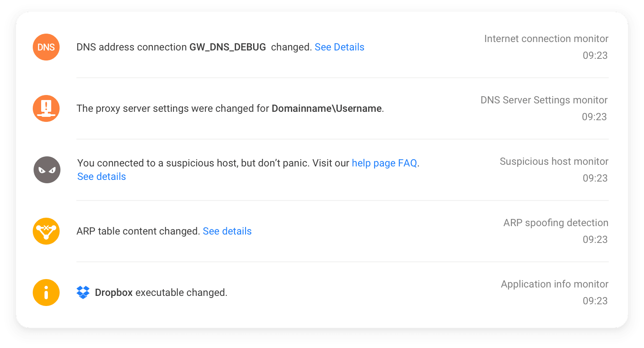Click the orange DNS alert icon
The image size is (644, 348).
(x=46, y=47)
